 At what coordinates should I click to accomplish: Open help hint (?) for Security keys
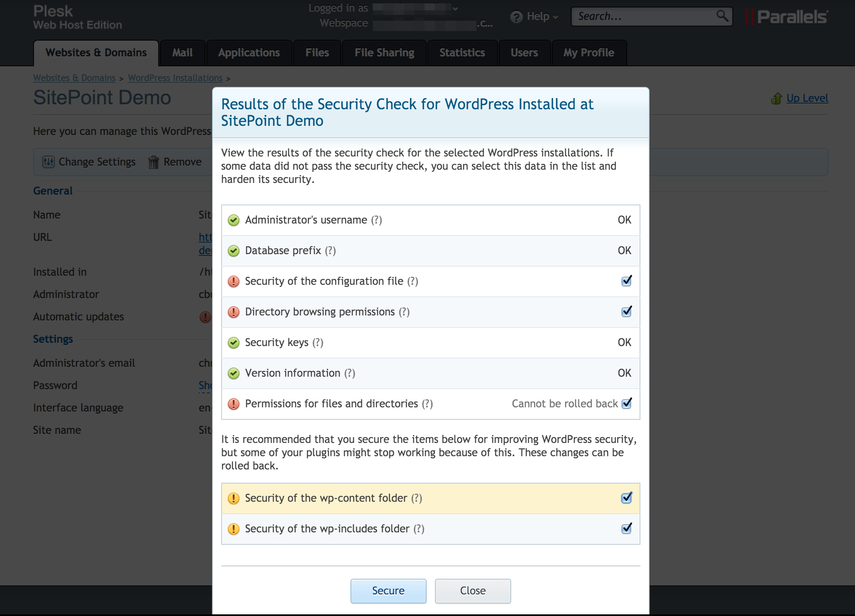(318, 343)
